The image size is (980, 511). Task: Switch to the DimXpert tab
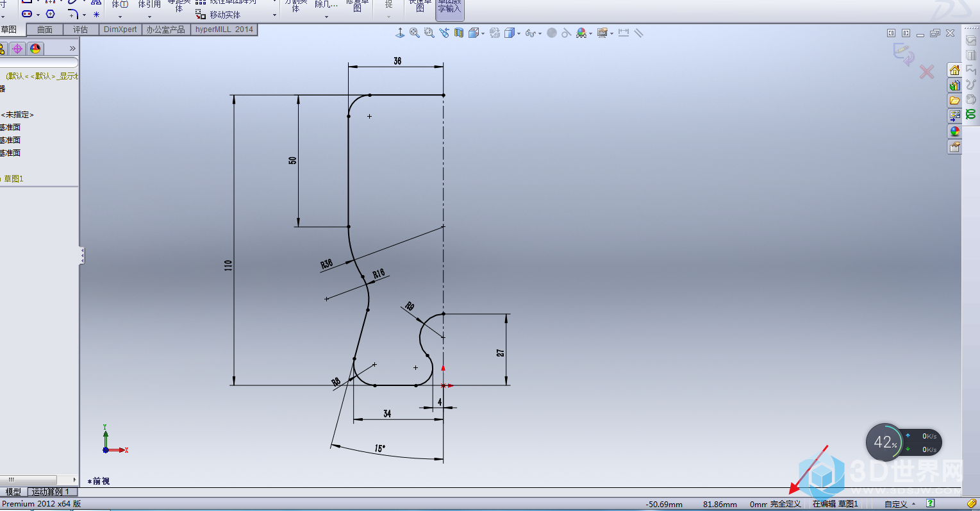point(120,29)
